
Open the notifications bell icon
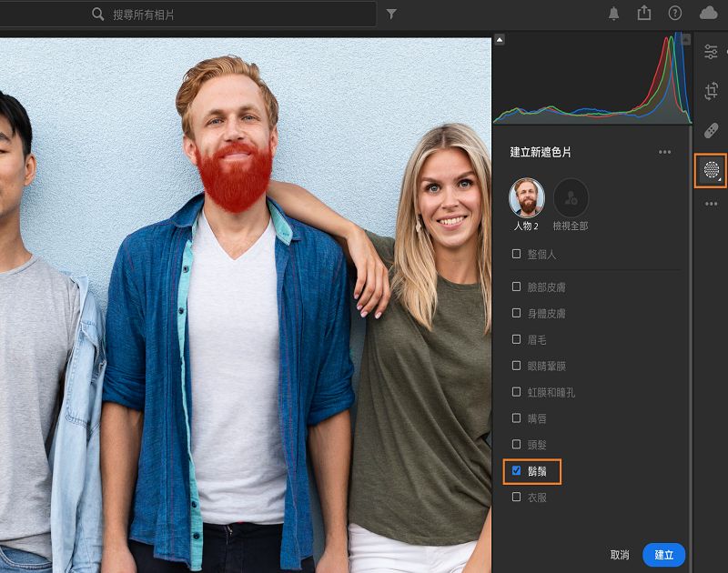click(613, 14)
